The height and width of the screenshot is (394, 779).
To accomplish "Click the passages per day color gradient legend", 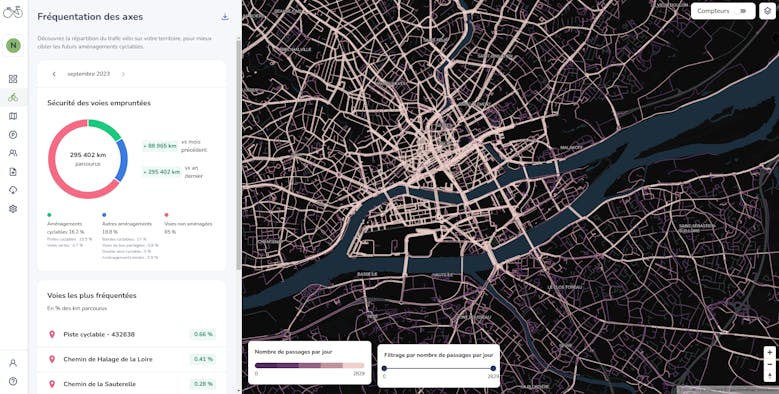I will 310,365.
